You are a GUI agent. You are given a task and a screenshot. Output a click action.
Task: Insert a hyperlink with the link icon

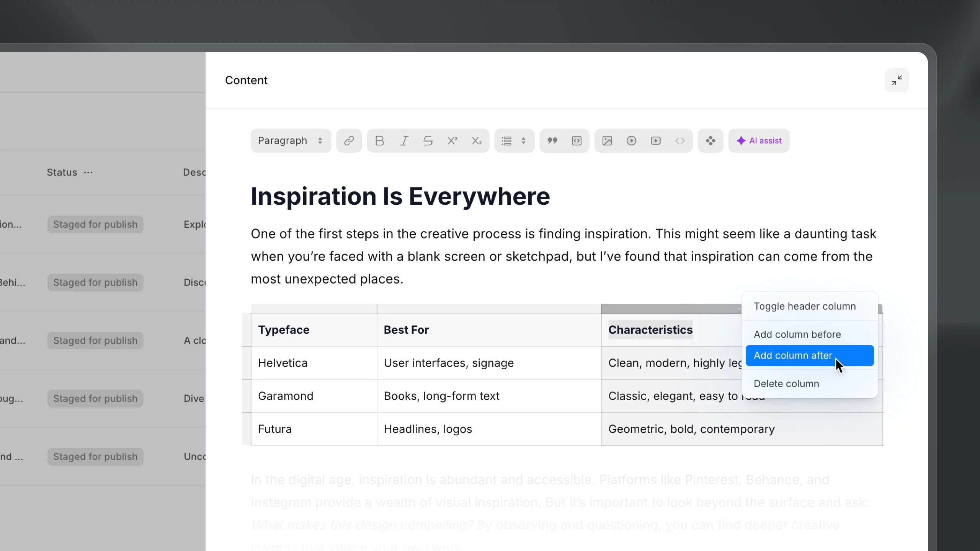349,140
